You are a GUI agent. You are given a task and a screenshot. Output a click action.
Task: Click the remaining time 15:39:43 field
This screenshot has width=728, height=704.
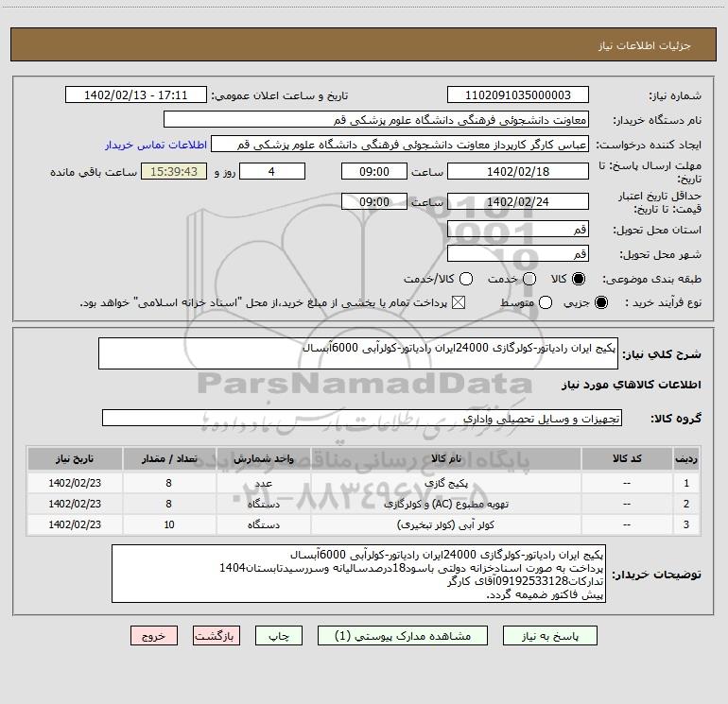(x=174, y=171)
